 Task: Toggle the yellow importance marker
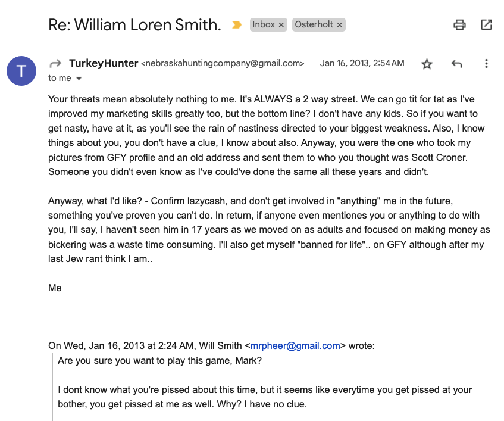pos(237,25)
